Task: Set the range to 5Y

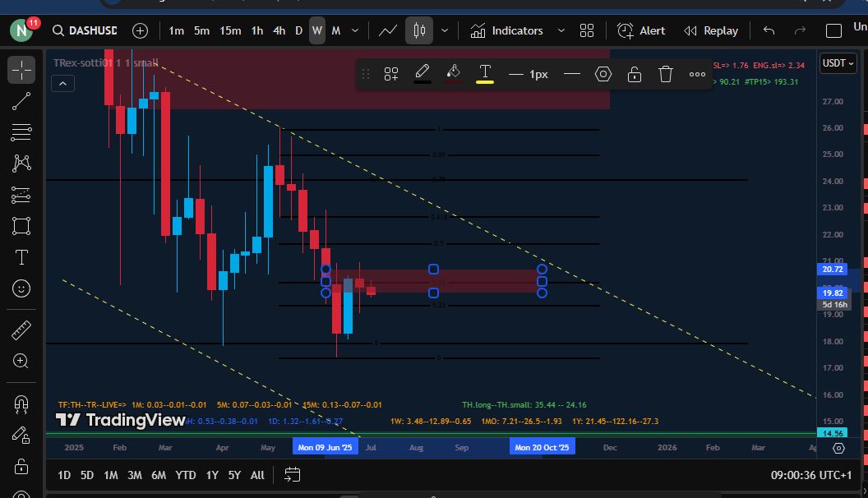Action: click(235, 475)
